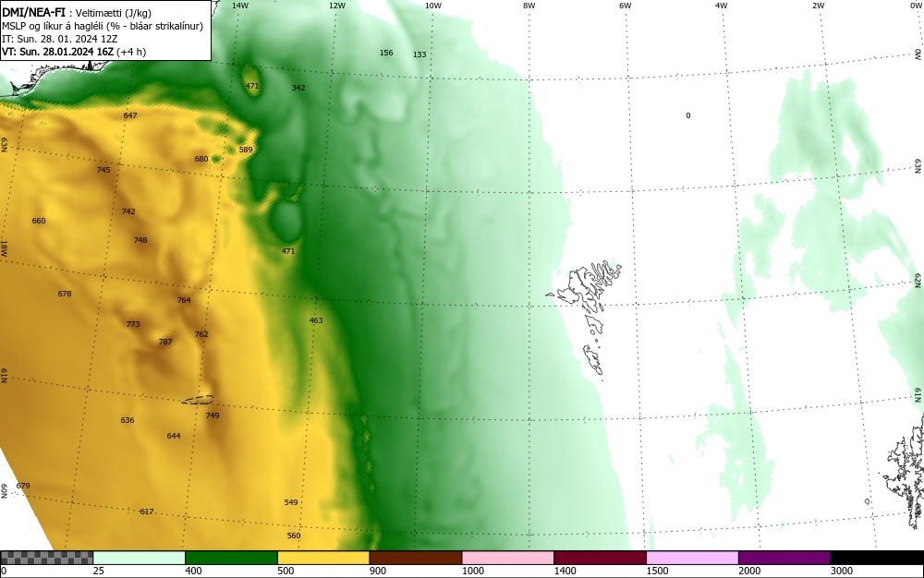Click the 156 value on the map
The image size is (924, 578).
pyautogui.click(x=386, y=53)
